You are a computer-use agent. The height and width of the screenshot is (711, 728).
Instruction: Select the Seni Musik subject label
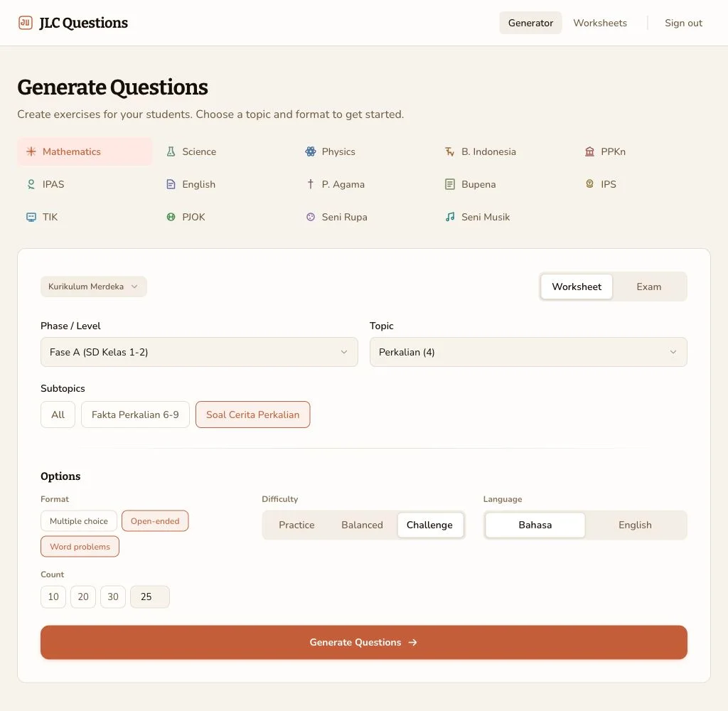486,217
